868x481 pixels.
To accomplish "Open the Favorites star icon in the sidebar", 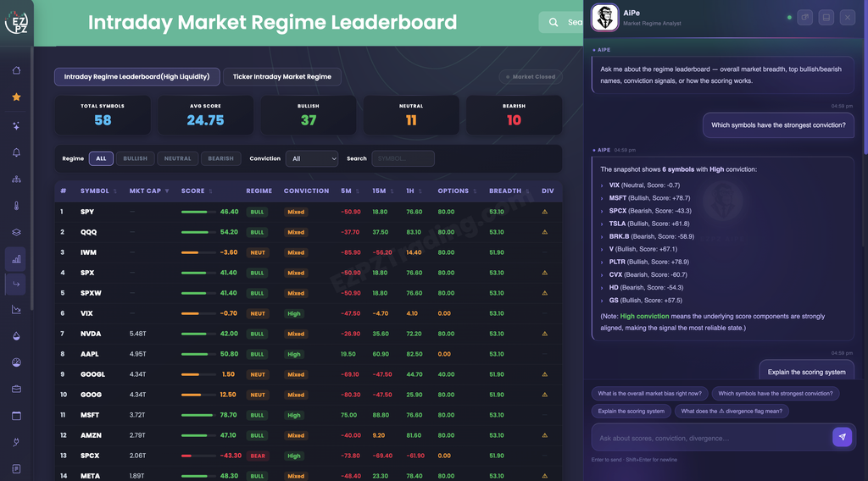I will click(17, 97).
